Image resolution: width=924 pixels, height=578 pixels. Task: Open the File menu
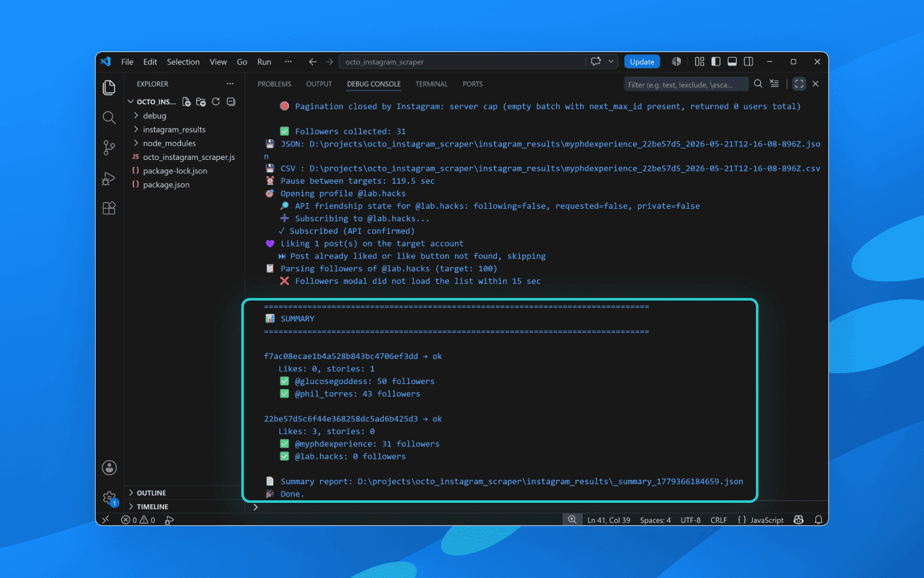127,62
